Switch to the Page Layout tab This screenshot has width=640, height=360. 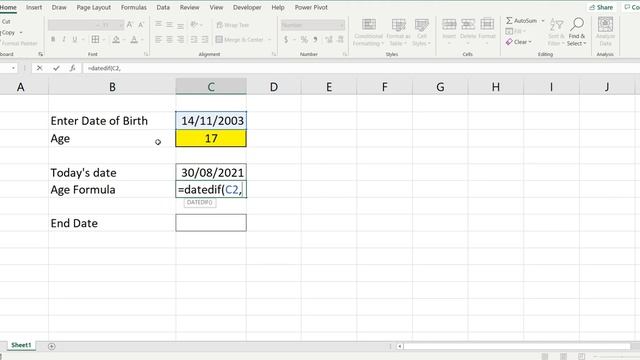click(x=94, y=7)
